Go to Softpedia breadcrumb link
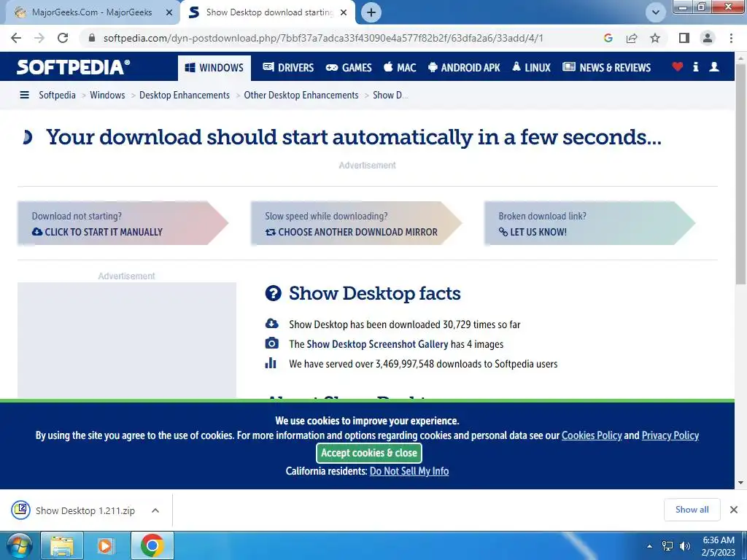The image size is (747, 560). [57, 95]
